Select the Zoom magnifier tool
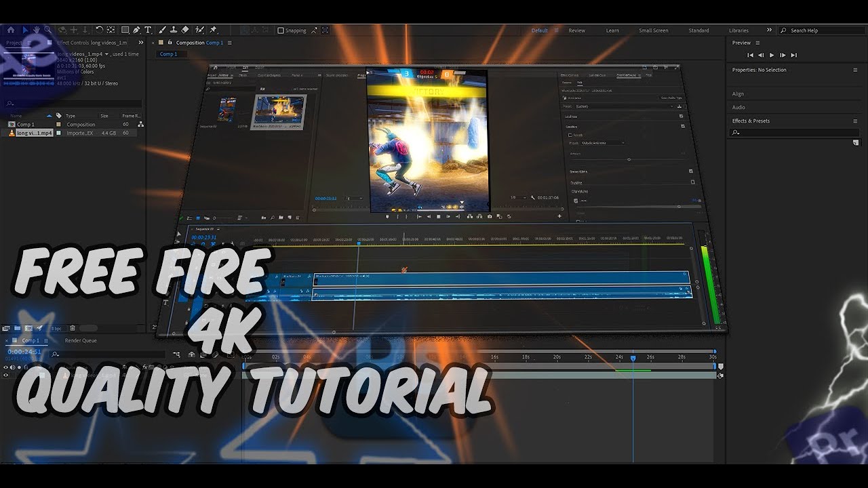868x488 pixels. tap(47, 30)
